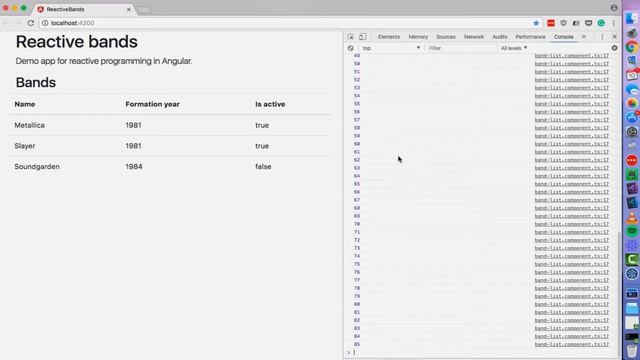Open Photos from the dock
The width and height of the screenshot is (640, 360).
tap(632, 103)
